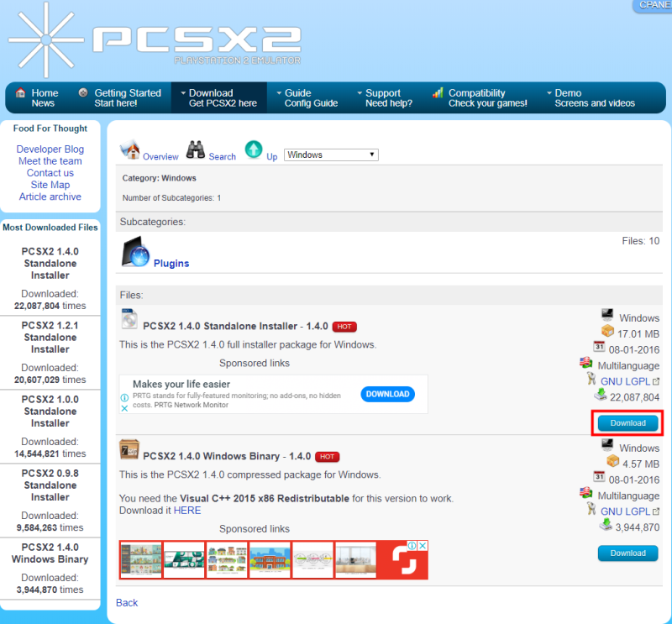Click the ad info icon in PRTG ad
This screenshot has height=624, width=672.
[x=124, y=397]
